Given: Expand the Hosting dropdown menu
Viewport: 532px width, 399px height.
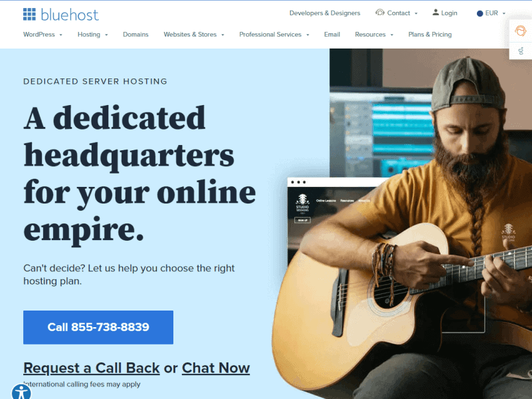Looking at the screenshot, I should [92, 35].
